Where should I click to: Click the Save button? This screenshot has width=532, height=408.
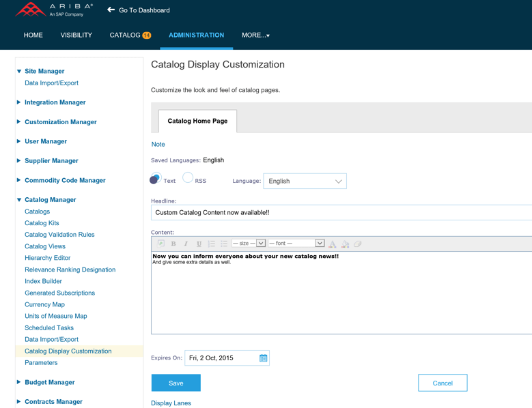click(176, 383)
